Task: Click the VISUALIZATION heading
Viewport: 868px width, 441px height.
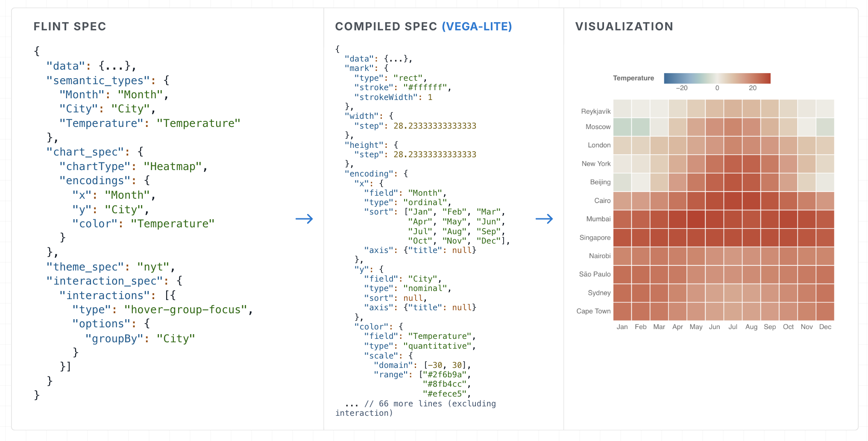Action: pos(624,26)
